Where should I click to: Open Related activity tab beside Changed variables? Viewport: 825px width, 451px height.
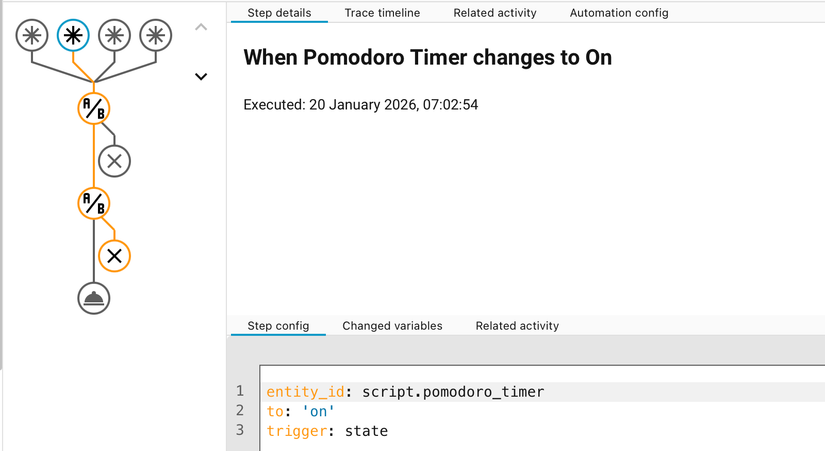tap(517, 326)
